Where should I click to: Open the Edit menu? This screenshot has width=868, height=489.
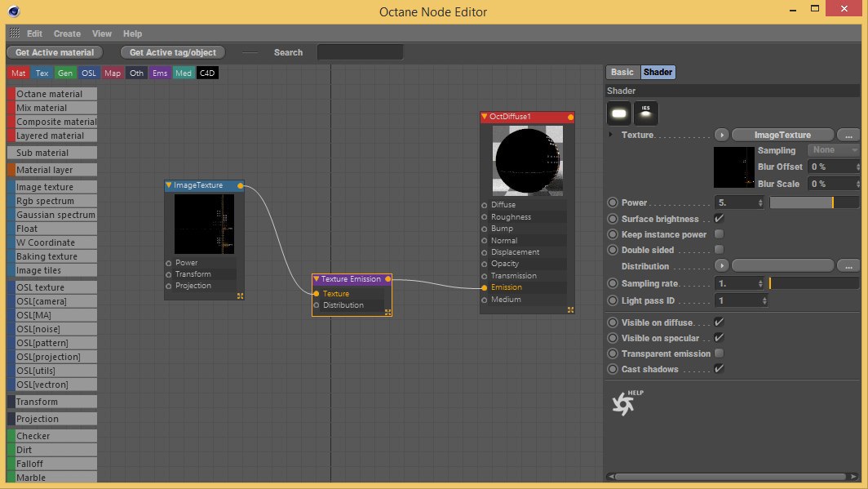pyautogui.click(x=34, y=33)
